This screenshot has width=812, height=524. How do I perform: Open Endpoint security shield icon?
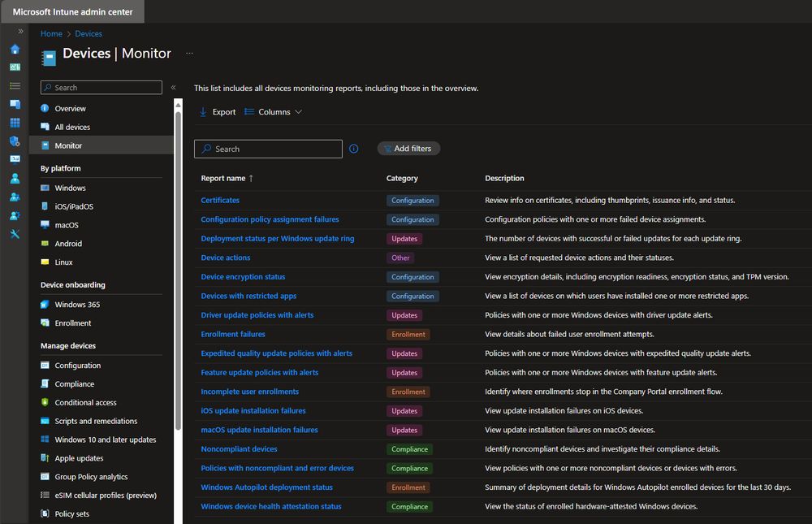click(15, 141)
